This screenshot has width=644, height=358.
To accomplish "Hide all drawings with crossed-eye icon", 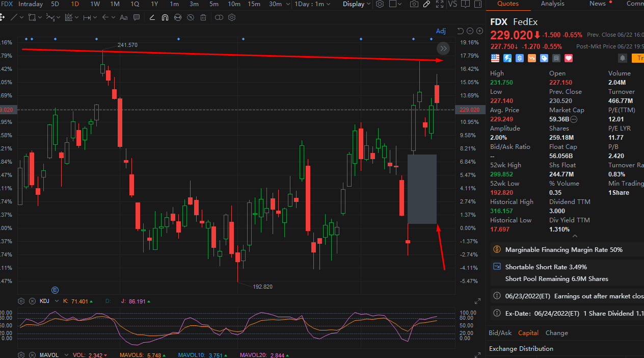I will coord(190,17).
